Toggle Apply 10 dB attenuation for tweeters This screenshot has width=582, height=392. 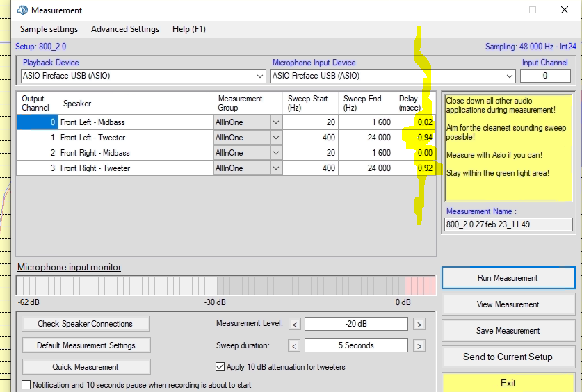(220, 367)
